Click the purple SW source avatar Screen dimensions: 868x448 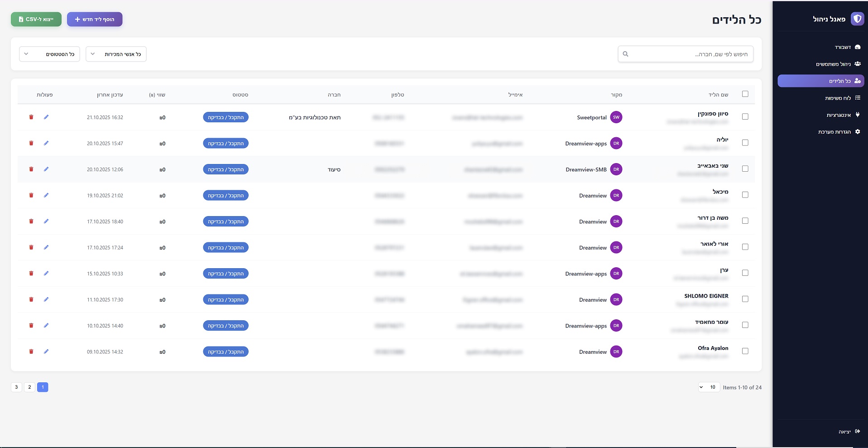click(616, 117)
